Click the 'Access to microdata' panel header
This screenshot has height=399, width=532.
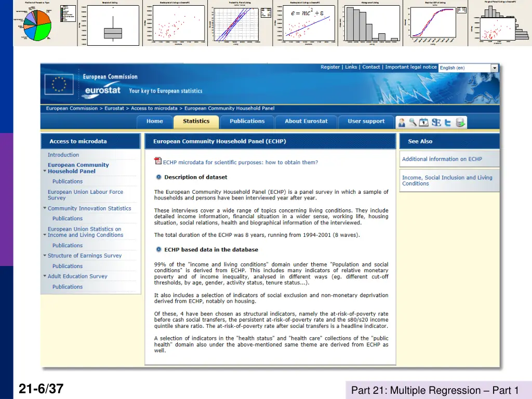[90, 141]
